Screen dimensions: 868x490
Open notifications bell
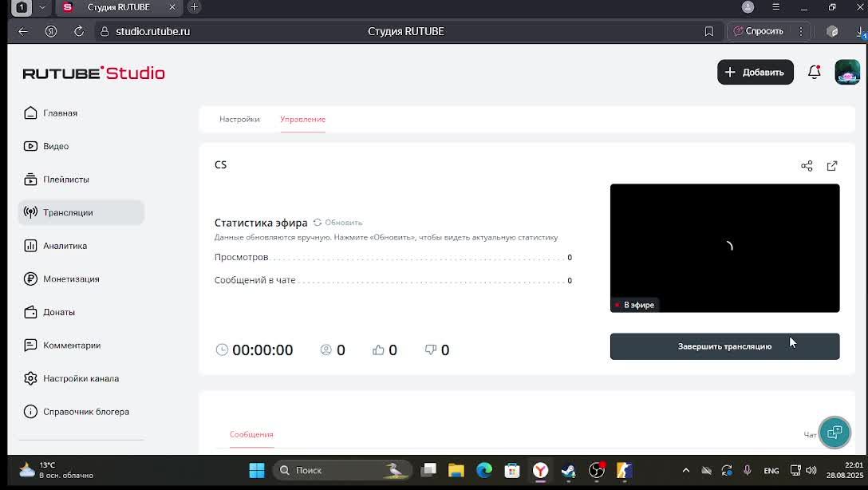pyautogui.click(x=815, y=72)
